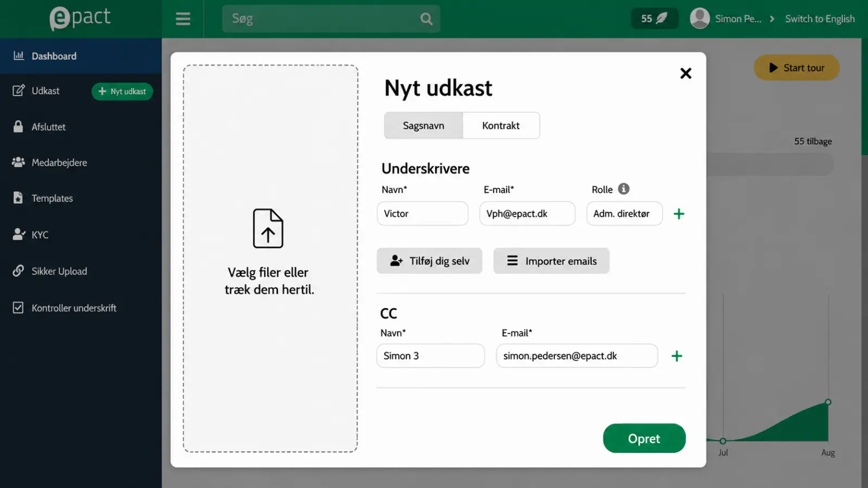Click the CC E-mail field simon.pedersen@epact.dk
Image resolution: width=868 pixels, height=488 pixels.
point(577,356)
